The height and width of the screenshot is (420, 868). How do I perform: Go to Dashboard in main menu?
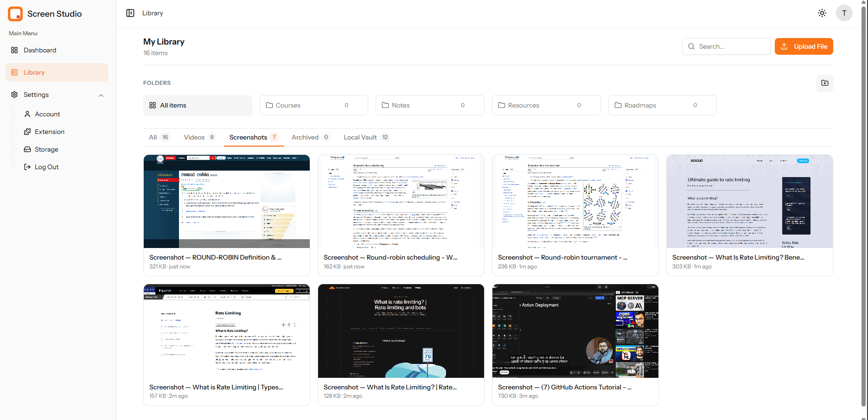point(57,50)
